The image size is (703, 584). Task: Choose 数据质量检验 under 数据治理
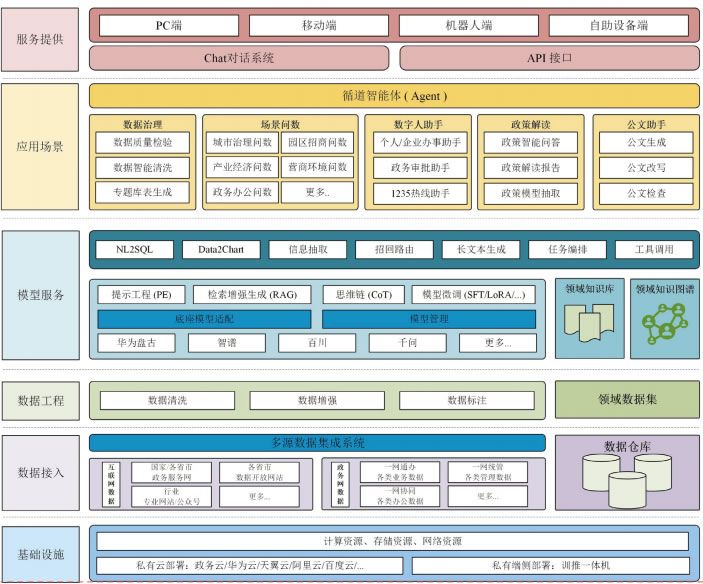point(142,143)
